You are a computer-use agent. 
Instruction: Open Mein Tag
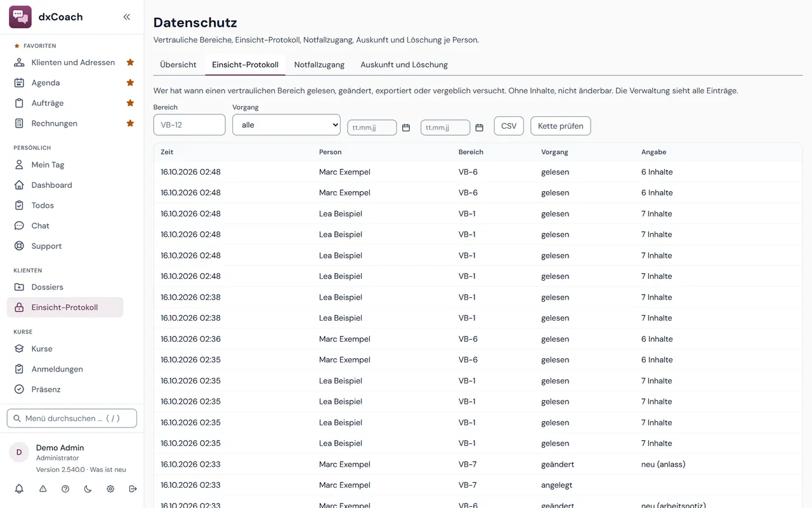[65, 164]
